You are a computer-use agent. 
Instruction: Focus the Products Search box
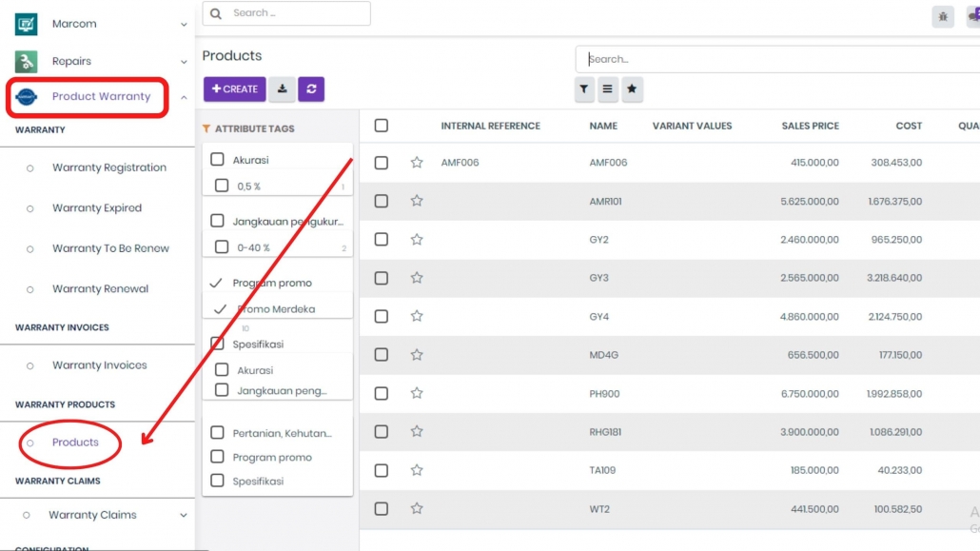click(x=777, y=59)
